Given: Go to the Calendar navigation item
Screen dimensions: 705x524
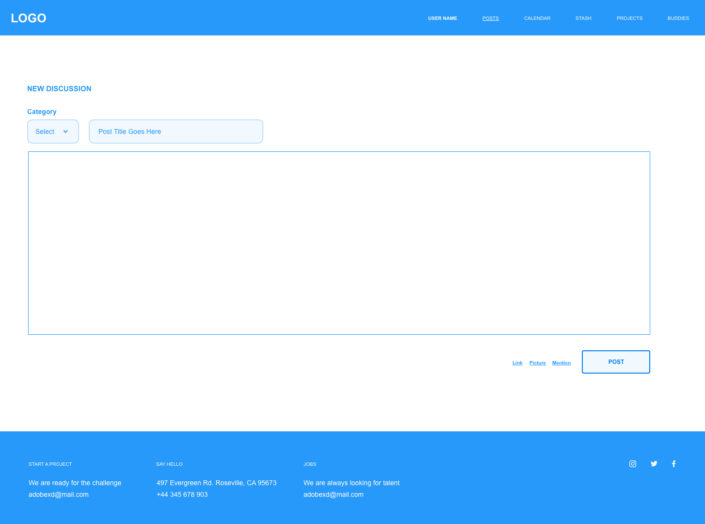Looking at the screenshot, I should click(x=537, y=18).
